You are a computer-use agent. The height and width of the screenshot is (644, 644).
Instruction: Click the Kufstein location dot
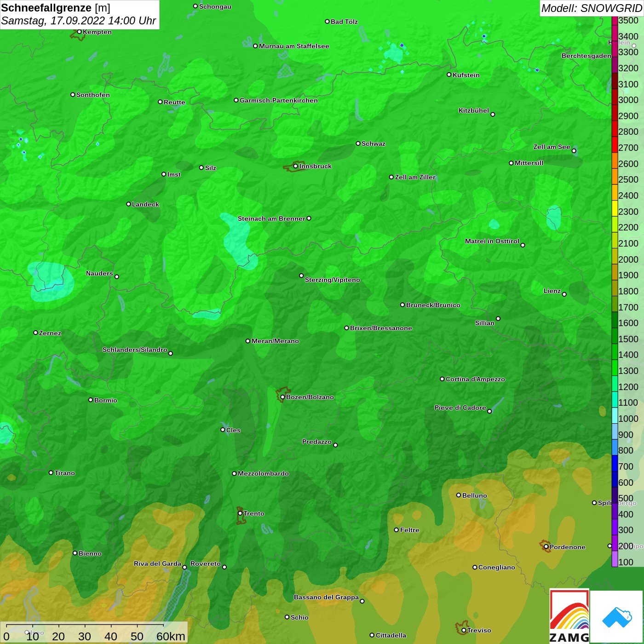coord(449,75)
